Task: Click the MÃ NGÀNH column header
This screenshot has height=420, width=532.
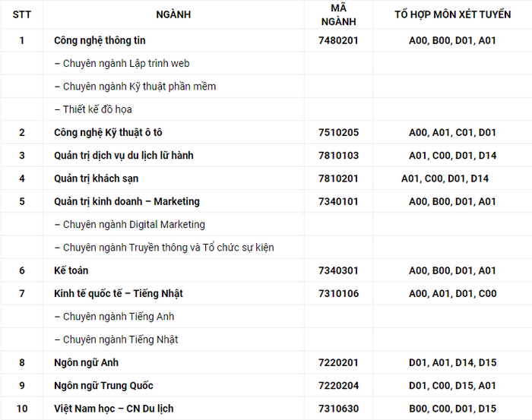Action: 339,14
